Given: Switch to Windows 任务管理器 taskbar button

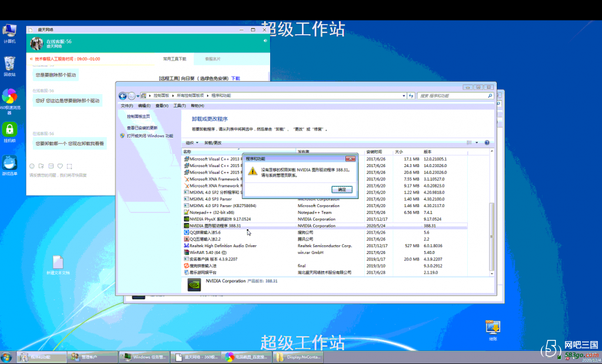Looking at the screenshot, I should pyautogui.click(x=144, y=357).
